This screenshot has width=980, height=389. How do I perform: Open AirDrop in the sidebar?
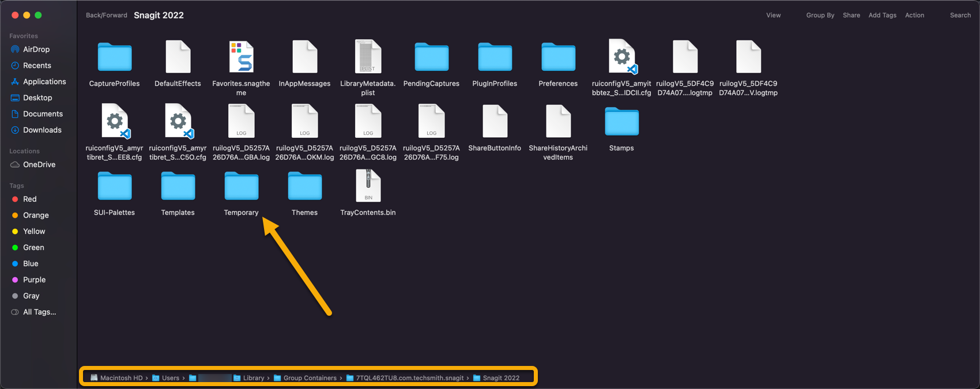pyautogui.click(x=36, y=50)
